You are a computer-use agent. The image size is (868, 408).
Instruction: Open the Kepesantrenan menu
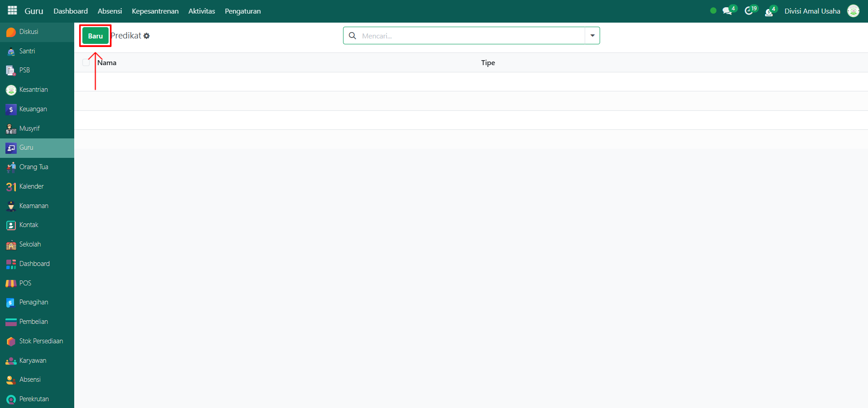click(155, 11)
